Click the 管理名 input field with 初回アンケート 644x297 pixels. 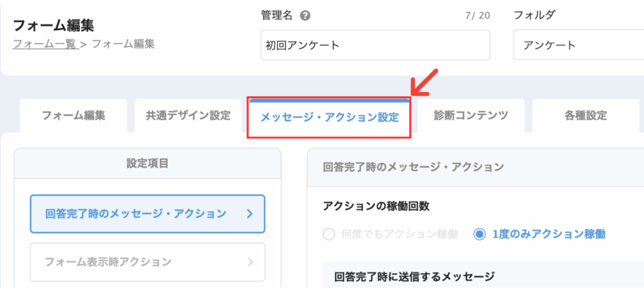click(375, 45)
